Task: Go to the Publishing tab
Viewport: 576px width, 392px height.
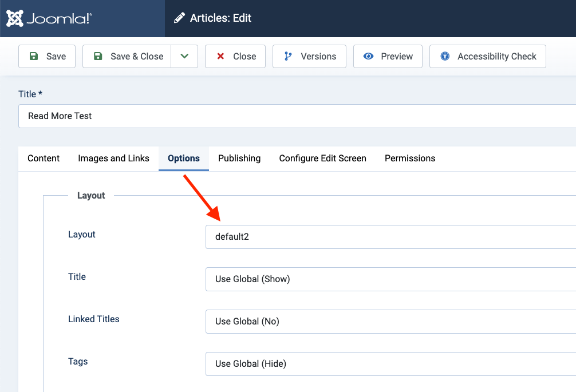Action: pos(239,159)
